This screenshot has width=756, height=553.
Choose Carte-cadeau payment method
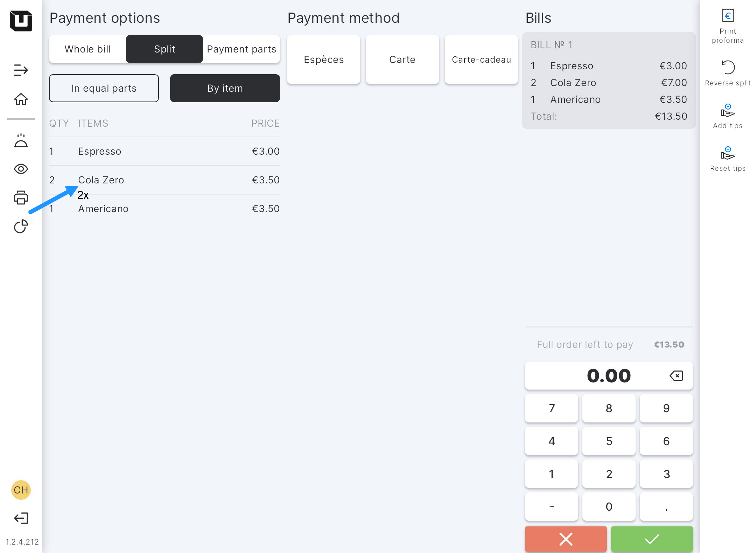point(481,59)
